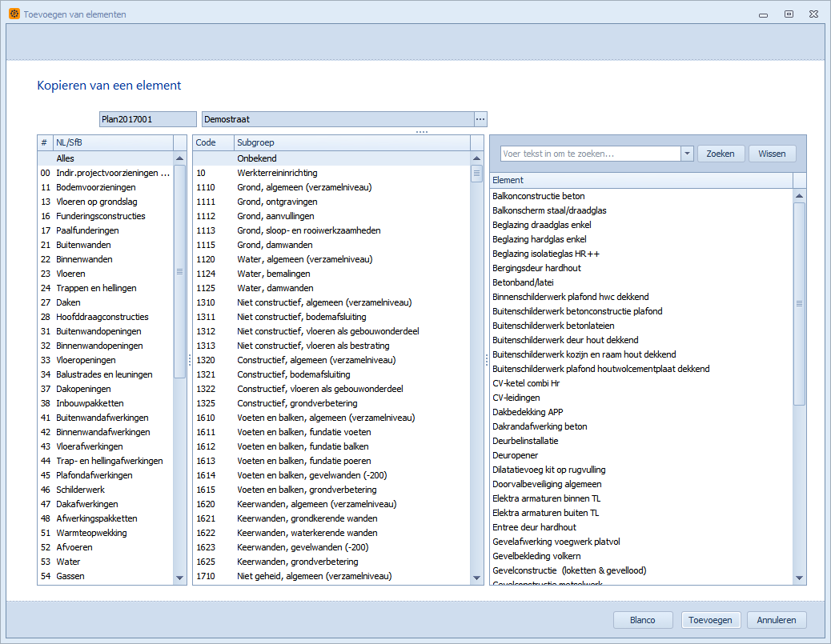The image size is (831, 644).
Task: Select the Alles row
Action: [x=106, y=158]
